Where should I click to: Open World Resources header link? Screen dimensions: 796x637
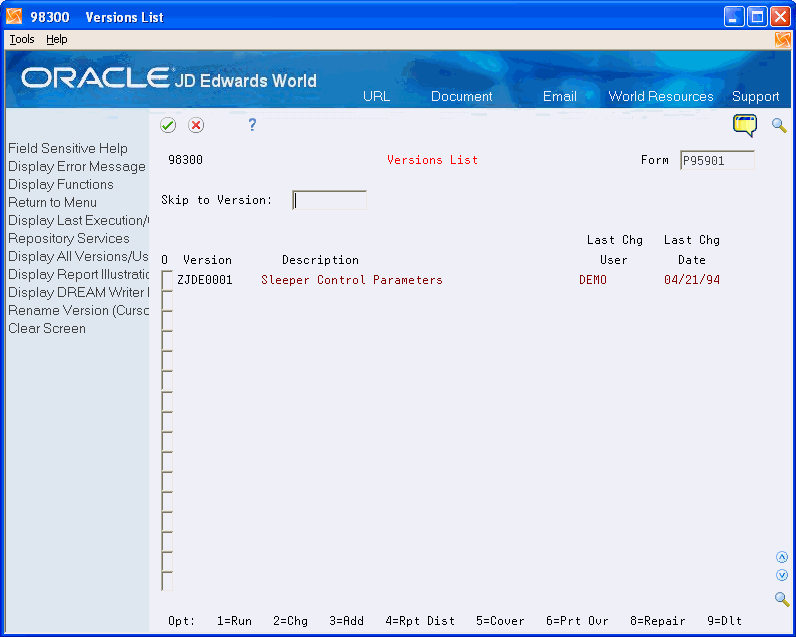tap(660, 96)
